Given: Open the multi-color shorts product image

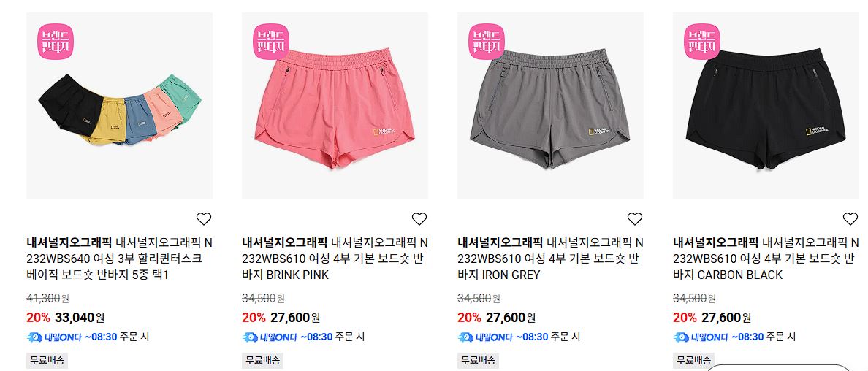Looking at the screenshot, I should (120, 105).
